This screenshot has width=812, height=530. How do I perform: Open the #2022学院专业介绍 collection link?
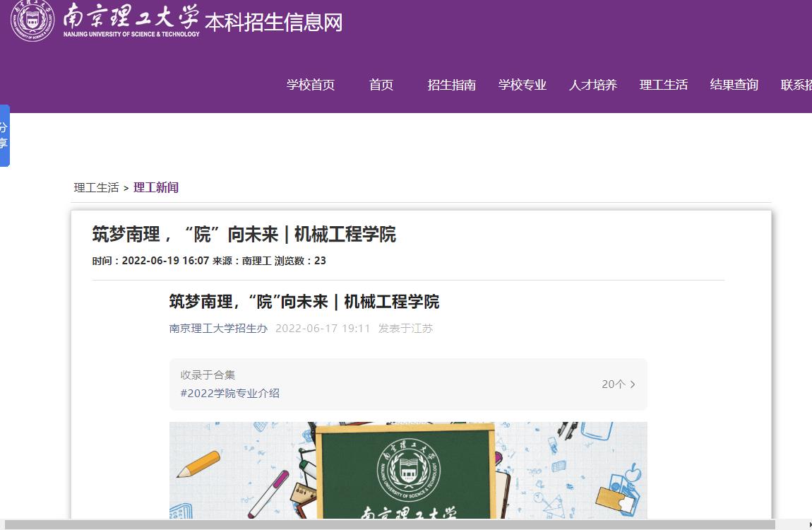[230, 393]
